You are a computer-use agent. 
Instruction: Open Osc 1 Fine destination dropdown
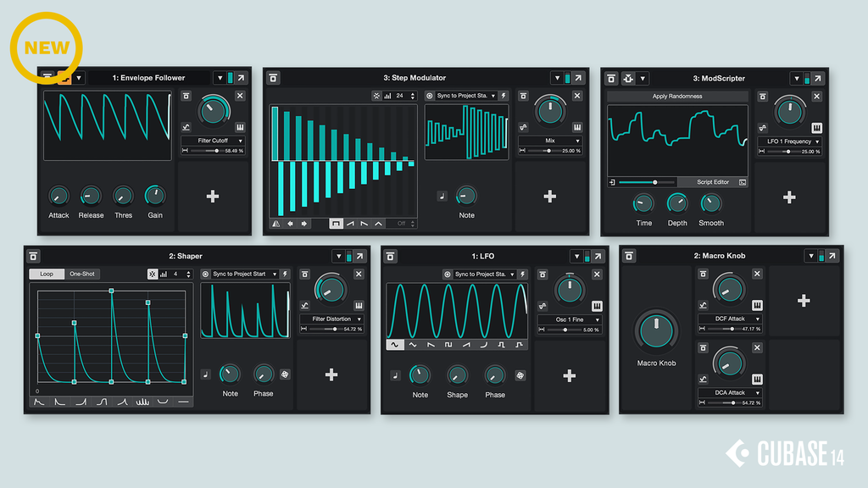click(x=570, y=319)
